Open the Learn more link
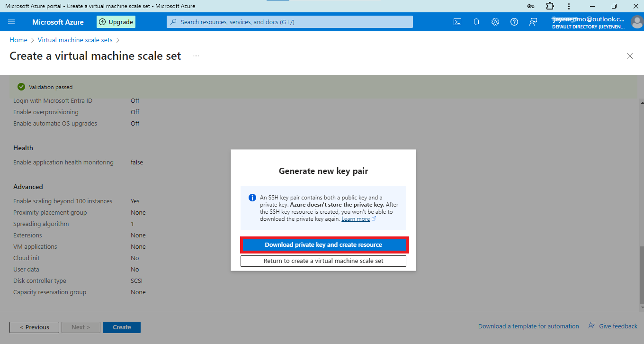The width and height of the screenshot is (644, 344). [356, 219]
